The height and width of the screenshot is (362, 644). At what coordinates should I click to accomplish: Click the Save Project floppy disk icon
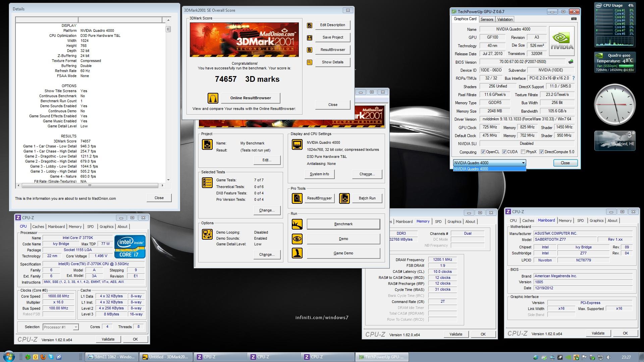click(309, 38)
